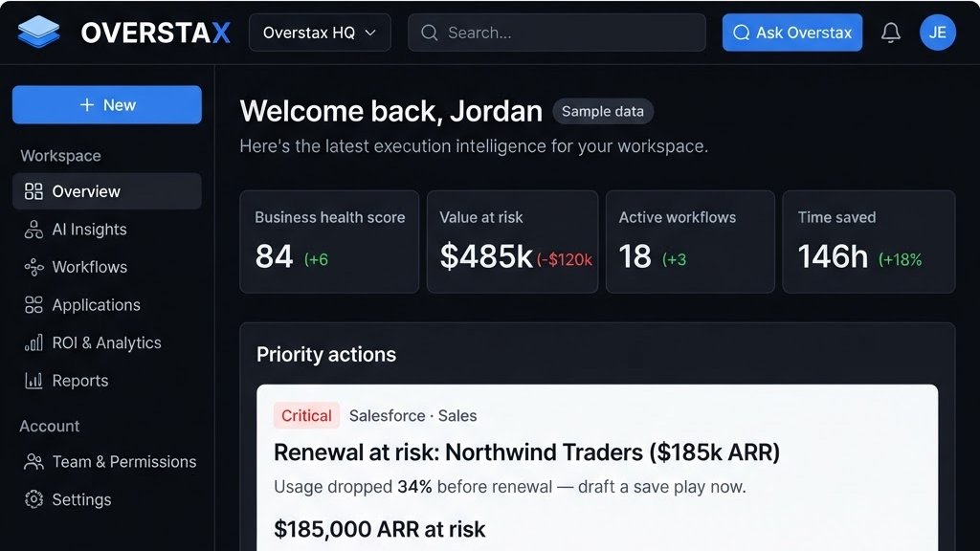This screenshot has height=551, width=980.
Task: Click the Account section label
Action: click(x=50, y=426)
